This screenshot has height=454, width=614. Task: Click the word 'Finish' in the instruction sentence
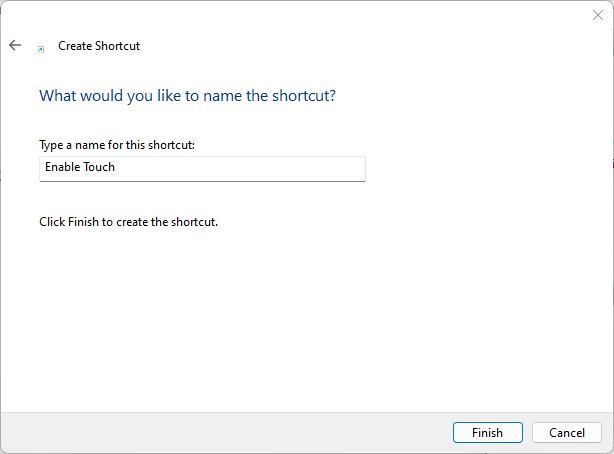point(83,222)
